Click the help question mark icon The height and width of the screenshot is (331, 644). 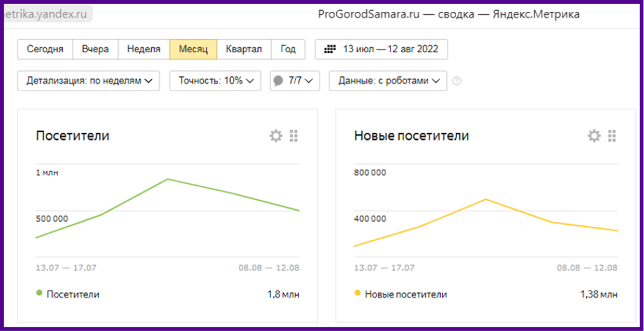coord(456,81)
